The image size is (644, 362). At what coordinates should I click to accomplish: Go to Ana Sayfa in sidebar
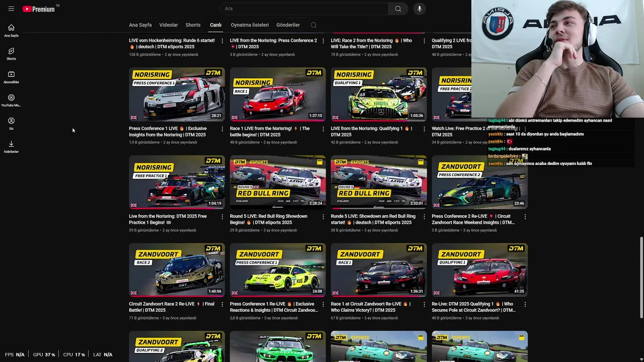[x=11, y=30]
